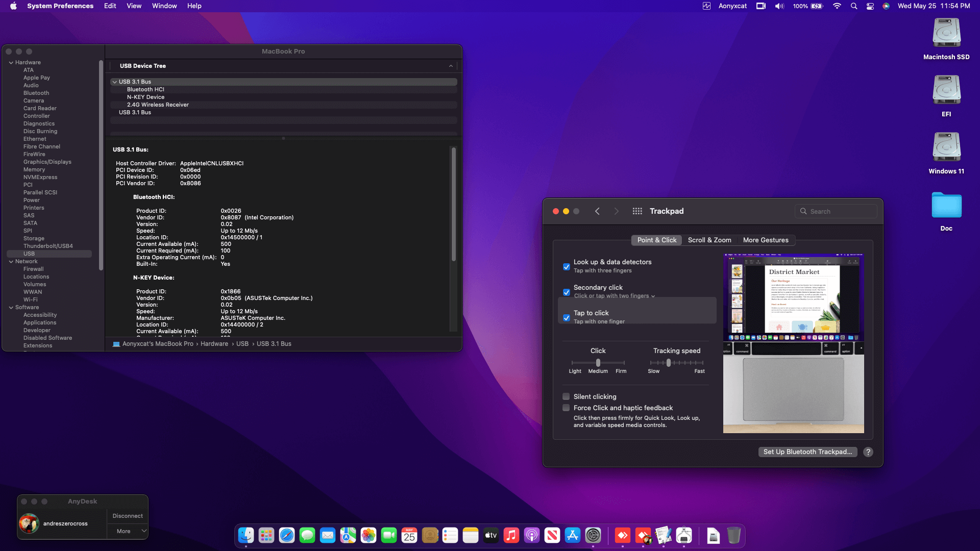Launch Apple TV from the Dock

[491, 535]
